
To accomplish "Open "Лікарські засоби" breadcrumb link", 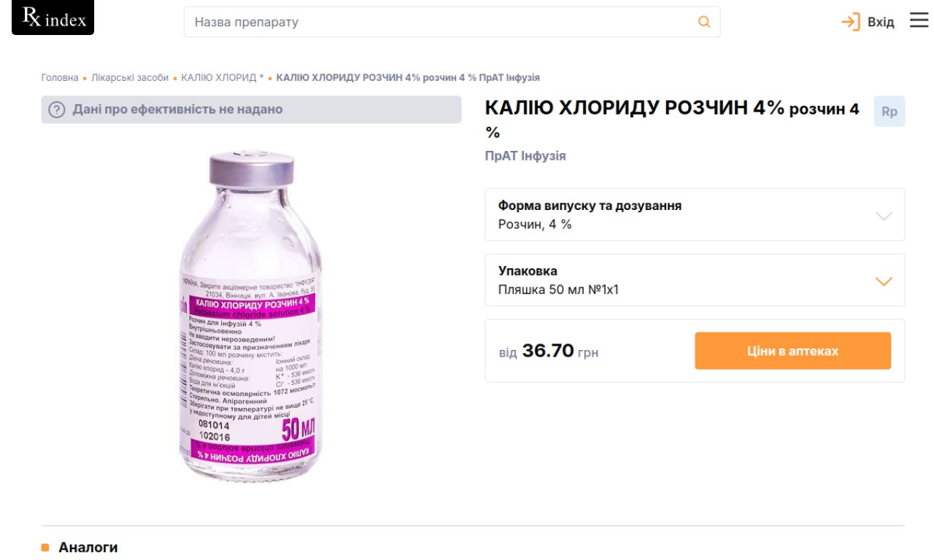I will click(130, 77).
